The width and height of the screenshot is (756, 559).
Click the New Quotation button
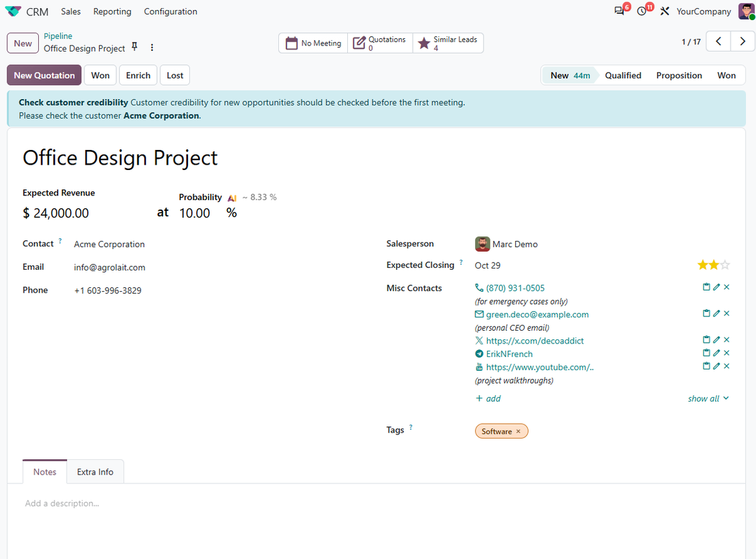[44, 75]
